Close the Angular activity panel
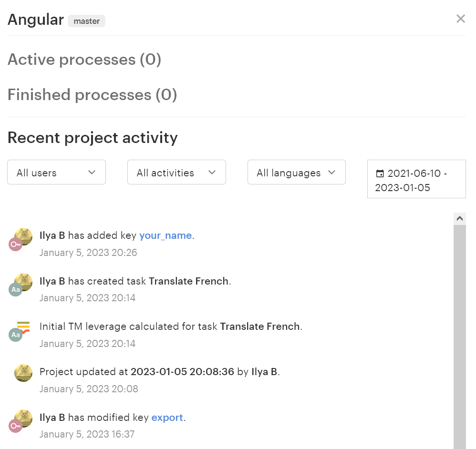This screenshot has height=449, width=476. pos(460,19)
